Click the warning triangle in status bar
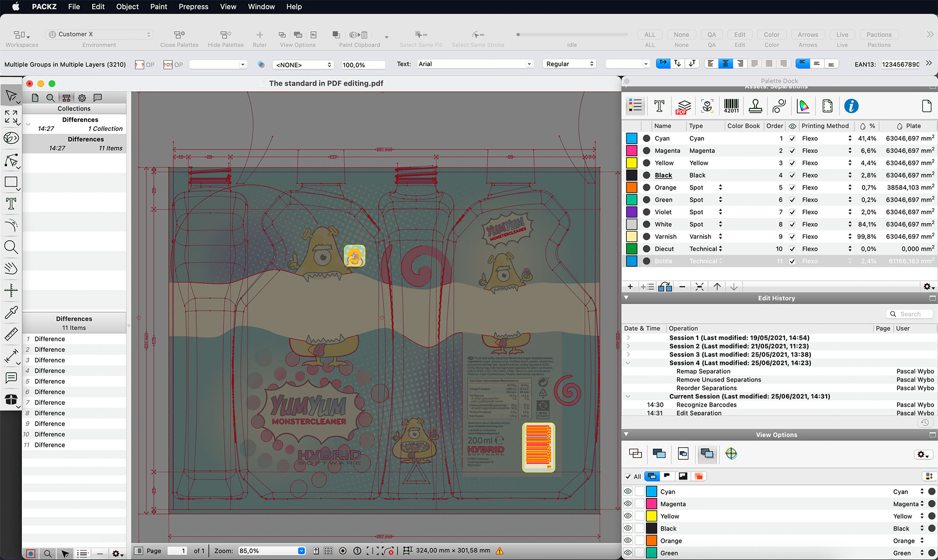Viewport: 938px width, 560px height. tap(499, 551)
